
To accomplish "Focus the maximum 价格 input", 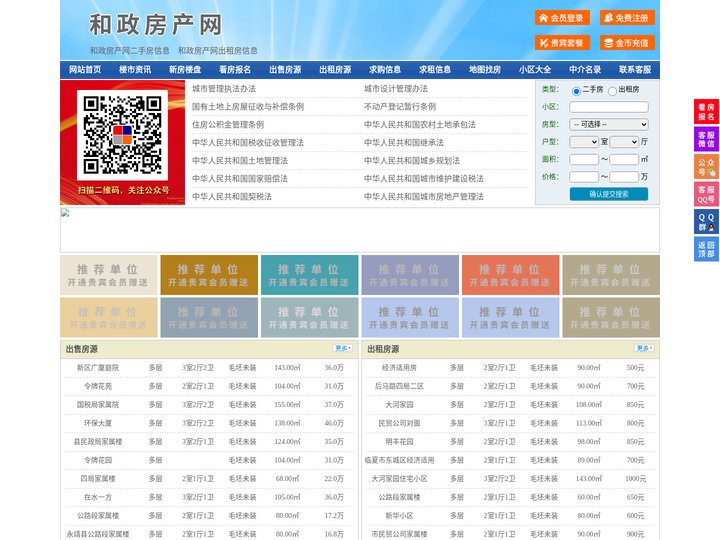I will tap(624, 177).
